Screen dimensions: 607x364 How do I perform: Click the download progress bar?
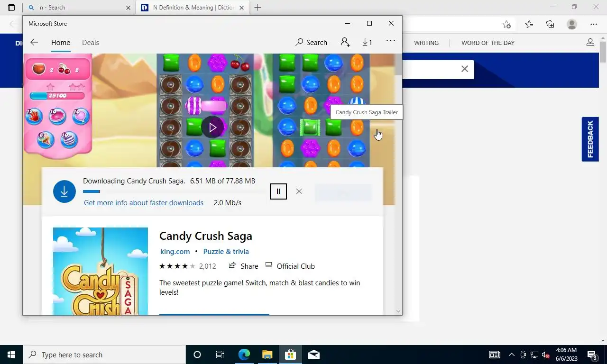[173, 191]
